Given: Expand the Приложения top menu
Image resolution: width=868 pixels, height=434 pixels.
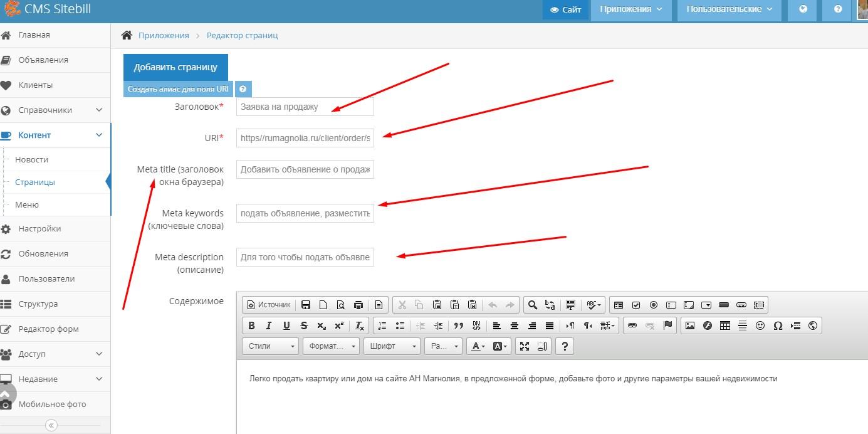Looking at the screenshot, I should [x=630, y=9].
